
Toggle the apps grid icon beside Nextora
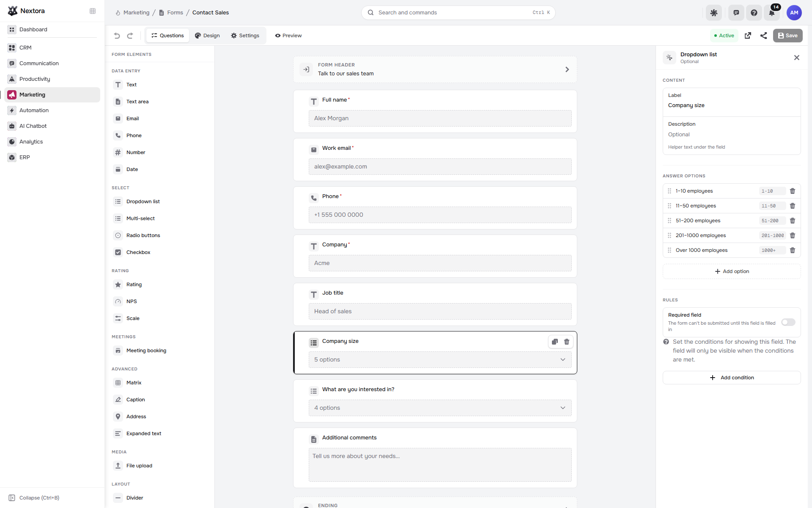(x=93, y=11)
